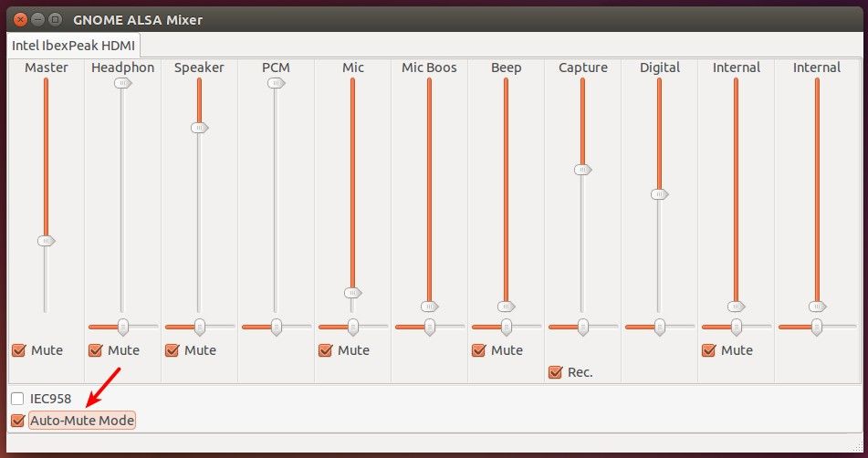The image size is (868, 458).
Task: Click the Mic Boos channel label
Action: (429, 68)
